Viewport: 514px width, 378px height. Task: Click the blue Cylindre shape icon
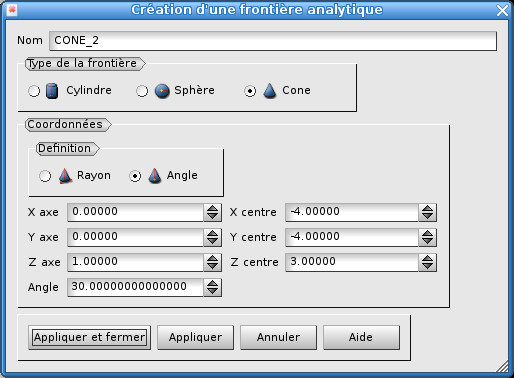coord(52,91)
